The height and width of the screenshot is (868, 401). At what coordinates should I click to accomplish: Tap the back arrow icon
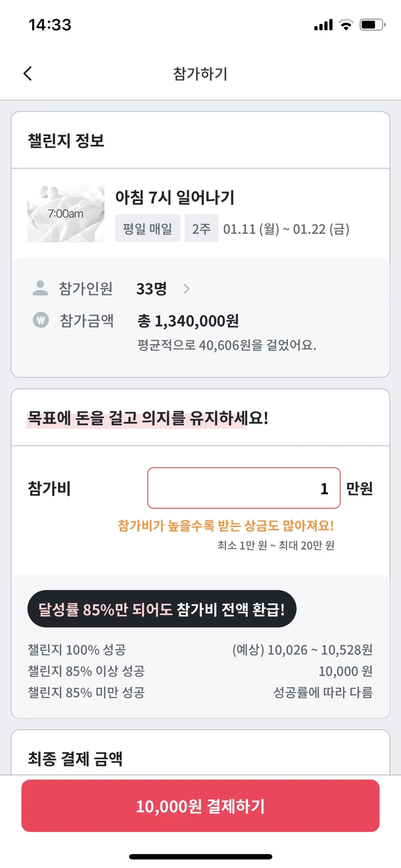click(28, 73)
